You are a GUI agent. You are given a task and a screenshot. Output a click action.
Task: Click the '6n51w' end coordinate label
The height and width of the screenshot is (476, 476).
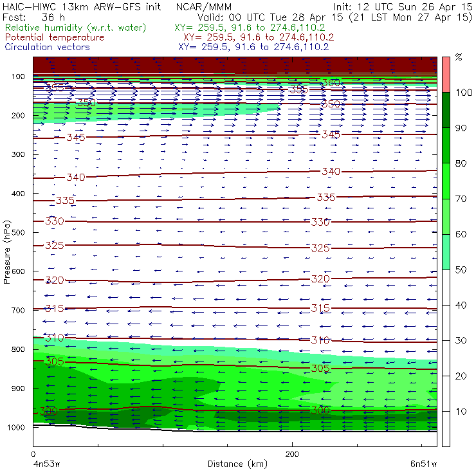tap(423, 464)
